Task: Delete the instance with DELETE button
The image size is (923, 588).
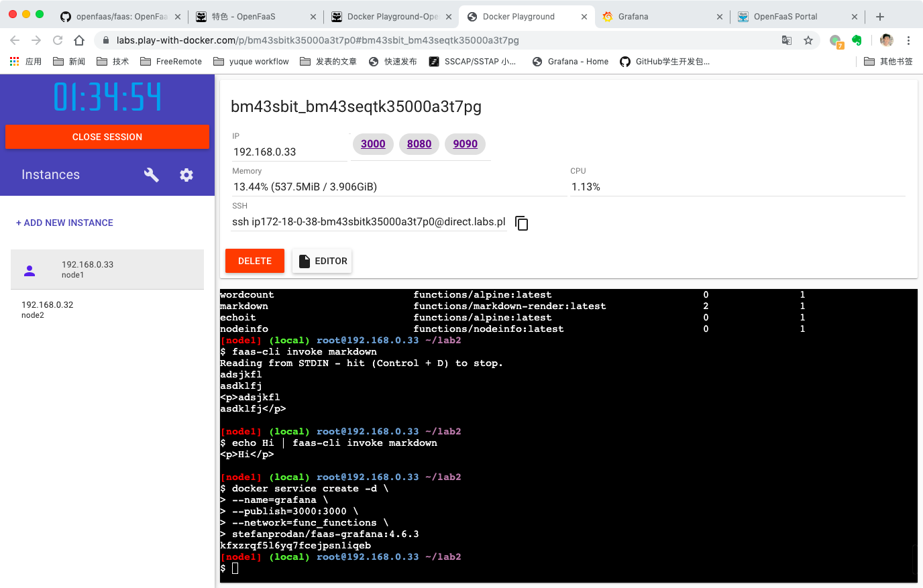Action: 255,261
